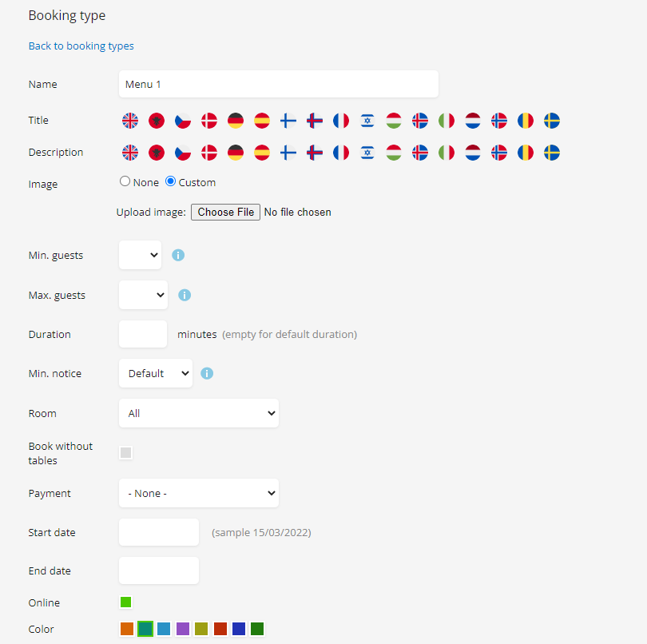647x644 pixels.
Task: Open the Payment dropdown
Action: click(198, 493)
